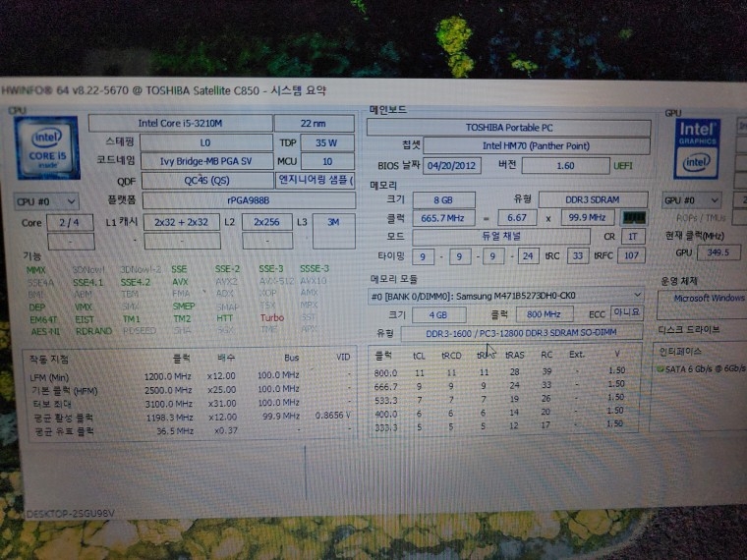Click the tRFC 107 timing field
Image resolution: width=747 pixels, height=560 pixels.
click(631, 255)
